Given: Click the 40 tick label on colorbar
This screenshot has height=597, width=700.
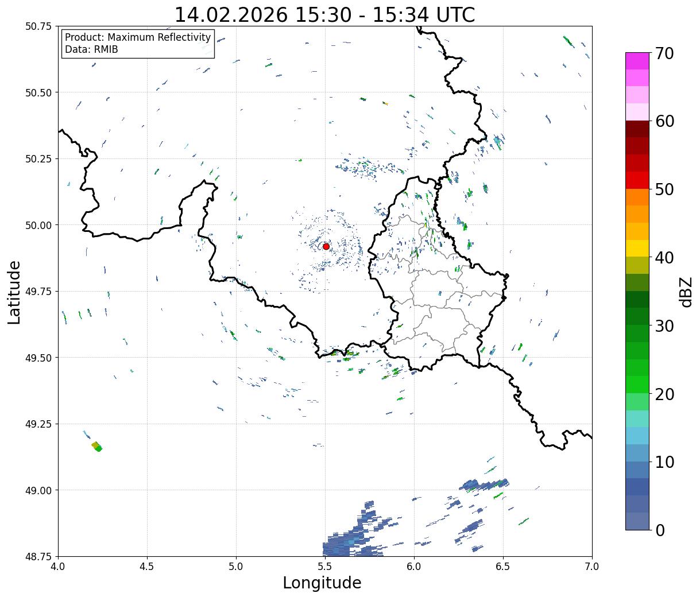Looking at the screenshot, I should click(x=664, y=257).
